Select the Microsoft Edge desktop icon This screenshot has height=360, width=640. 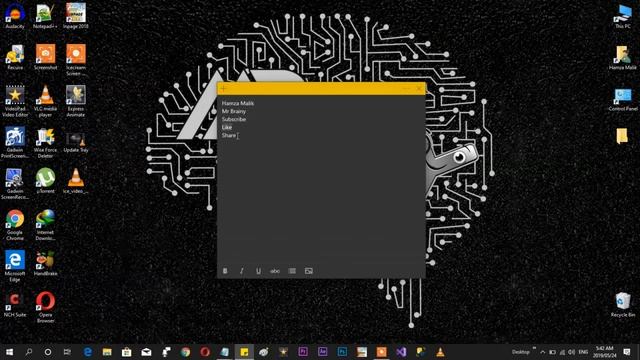pos(15,266)
